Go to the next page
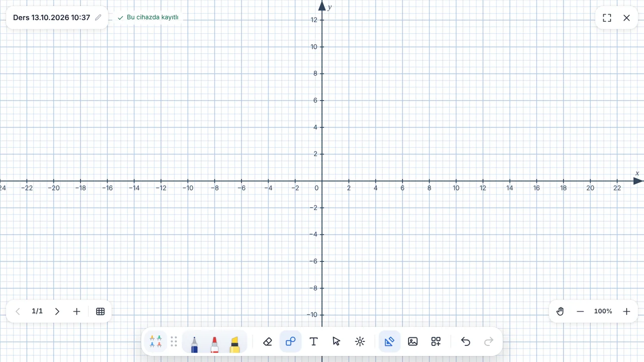 click(x=57, y=311)
